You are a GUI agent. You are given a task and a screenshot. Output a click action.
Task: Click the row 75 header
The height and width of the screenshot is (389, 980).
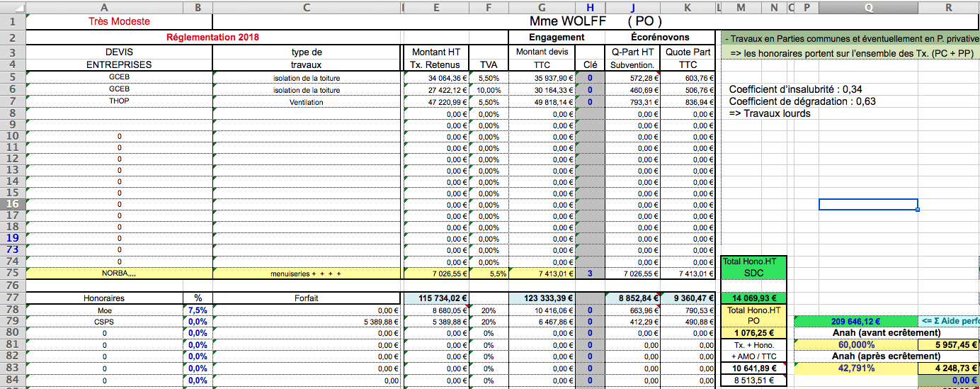click(x=12, y=273)
